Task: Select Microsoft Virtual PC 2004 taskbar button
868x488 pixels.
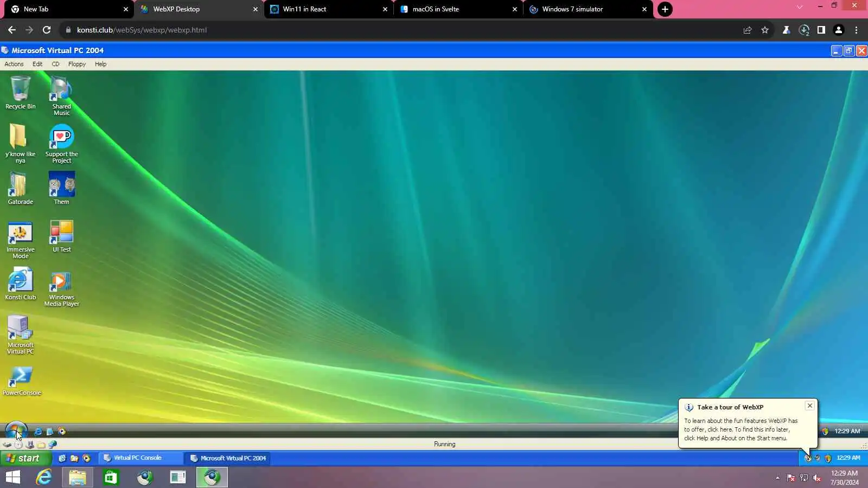Action: (x=228, y=458)
